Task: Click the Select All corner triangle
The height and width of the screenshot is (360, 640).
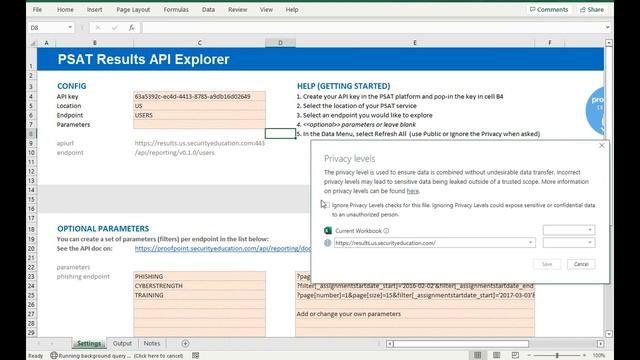Action: [33, 42]
